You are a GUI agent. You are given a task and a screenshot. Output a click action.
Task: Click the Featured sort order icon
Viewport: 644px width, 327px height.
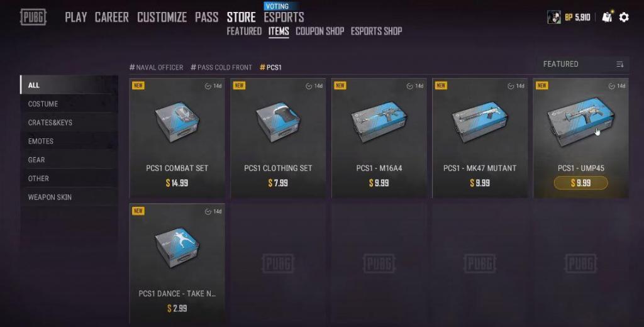(x=619, y=65)
